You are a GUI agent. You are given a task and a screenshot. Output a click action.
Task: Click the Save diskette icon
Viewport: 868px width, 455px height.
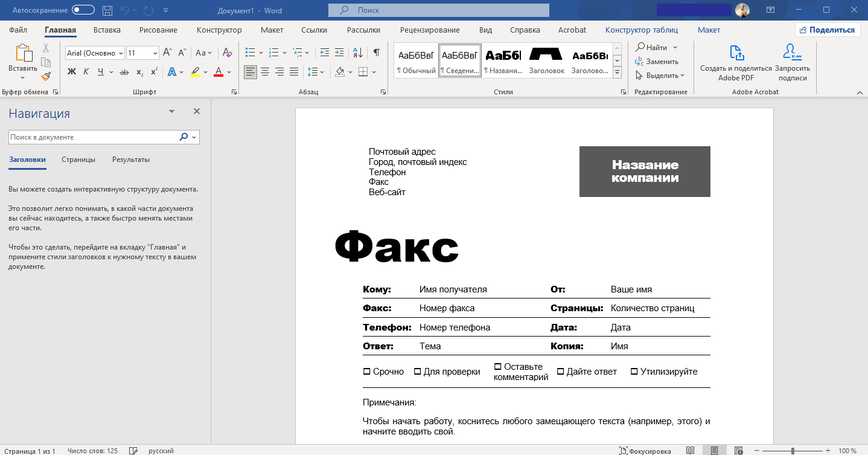click(107, 10)
